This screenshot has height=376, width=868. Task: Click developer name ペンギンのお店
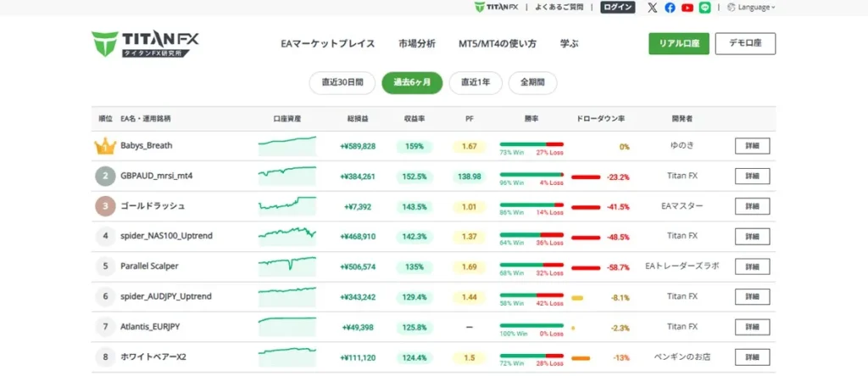coord(682,357)
